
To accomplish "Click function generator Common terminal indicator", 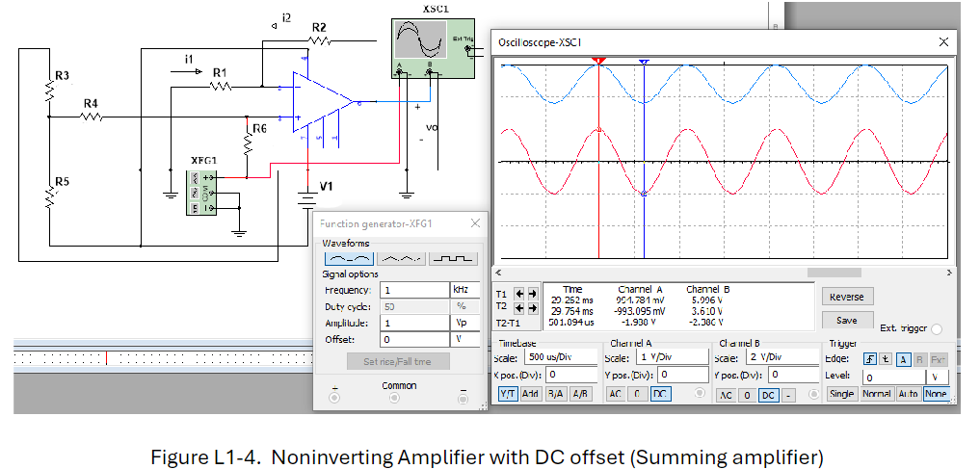I will tap(394, 398).
